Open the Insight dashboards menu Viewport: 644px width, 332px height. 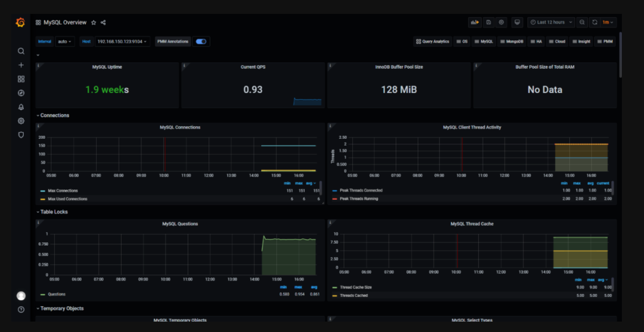point(581,42)
